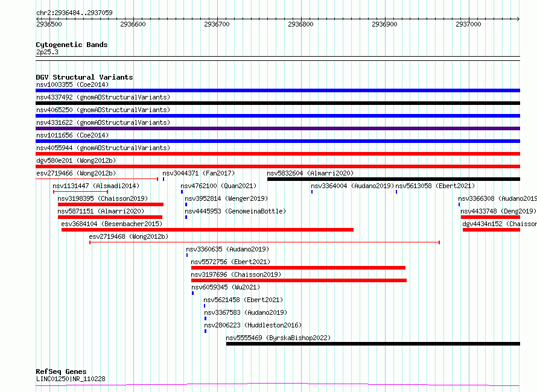The height and width of the screenshot is (392, 537).
Task: Click the 2936900 ruler position
Action: (384, 24)
